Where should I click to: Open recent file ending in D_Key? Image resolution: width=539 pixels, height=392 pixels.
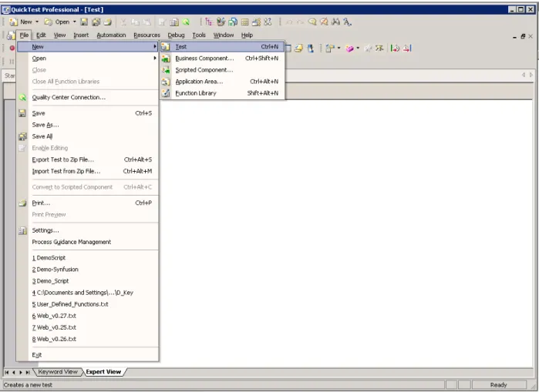point(88,293)
